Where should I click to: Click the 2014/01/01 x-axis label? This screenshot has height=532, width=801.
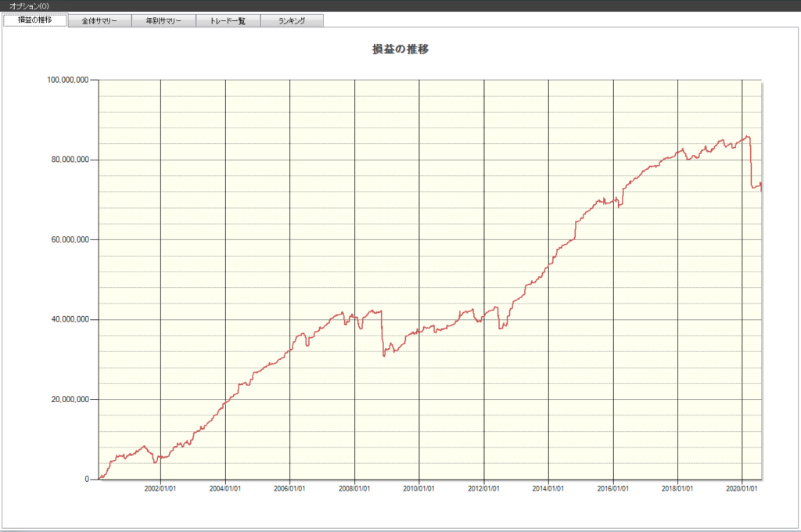coord(548,488)
